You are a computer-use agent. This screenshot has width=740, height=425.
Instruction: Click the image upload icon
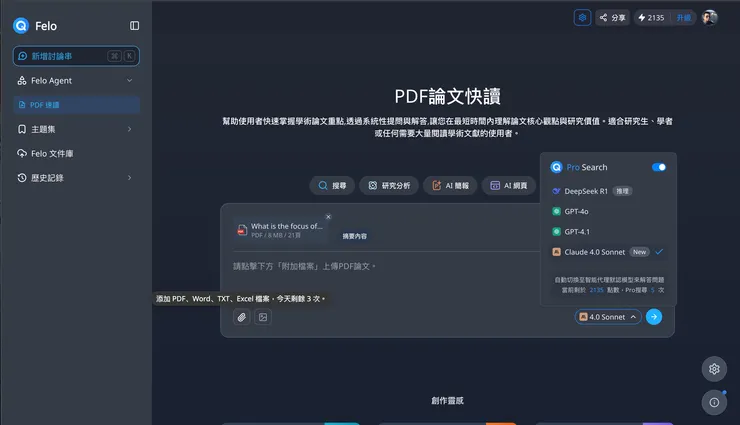tap(263, 317)
